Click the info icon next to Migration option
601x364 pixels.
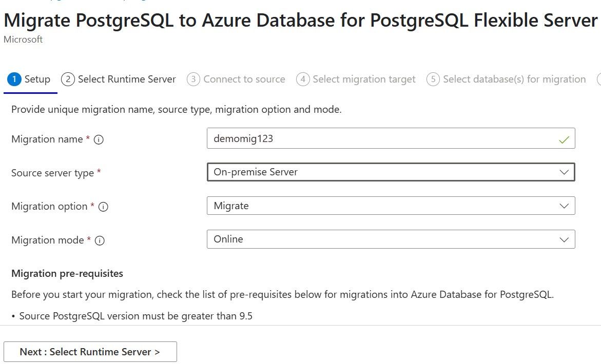103,207
